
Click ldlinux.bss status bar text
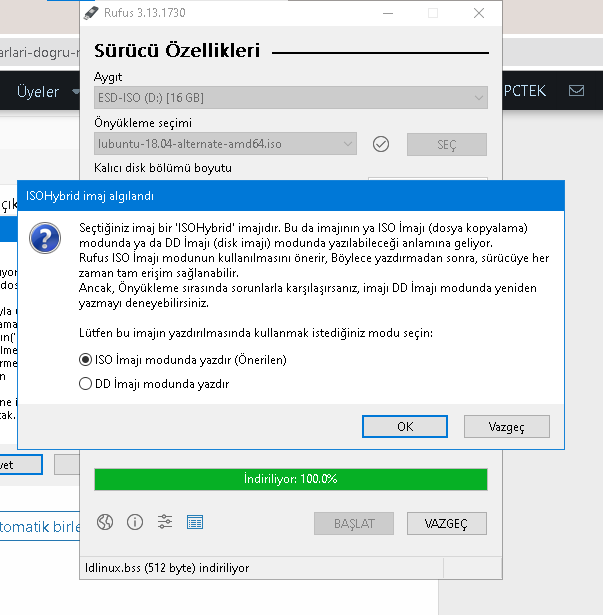coord(167,568)
